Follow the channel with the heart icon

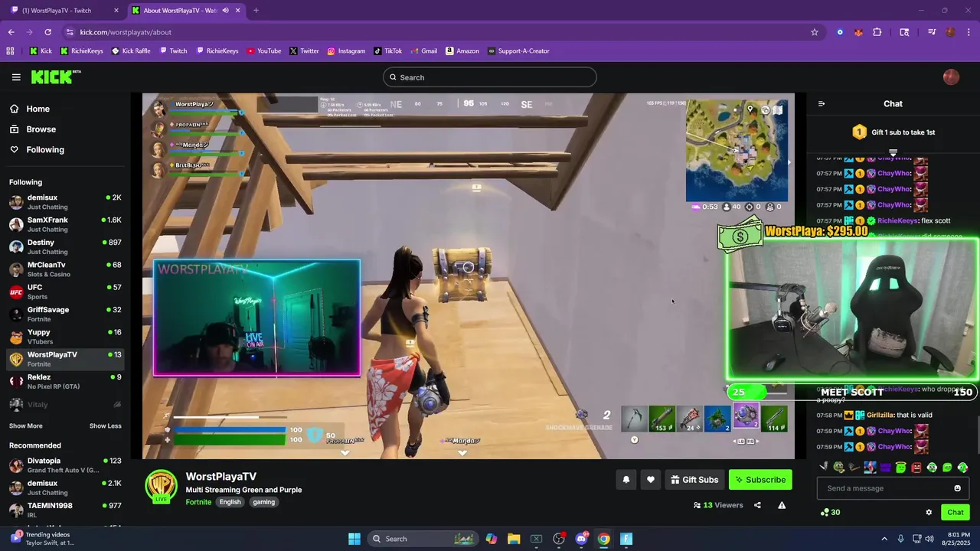click(651, 480)
